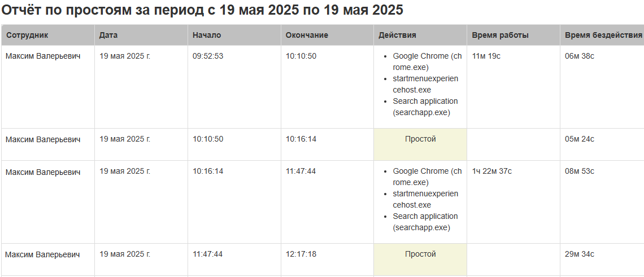Click the work time value "11м 19с"

tap(486, 56)
